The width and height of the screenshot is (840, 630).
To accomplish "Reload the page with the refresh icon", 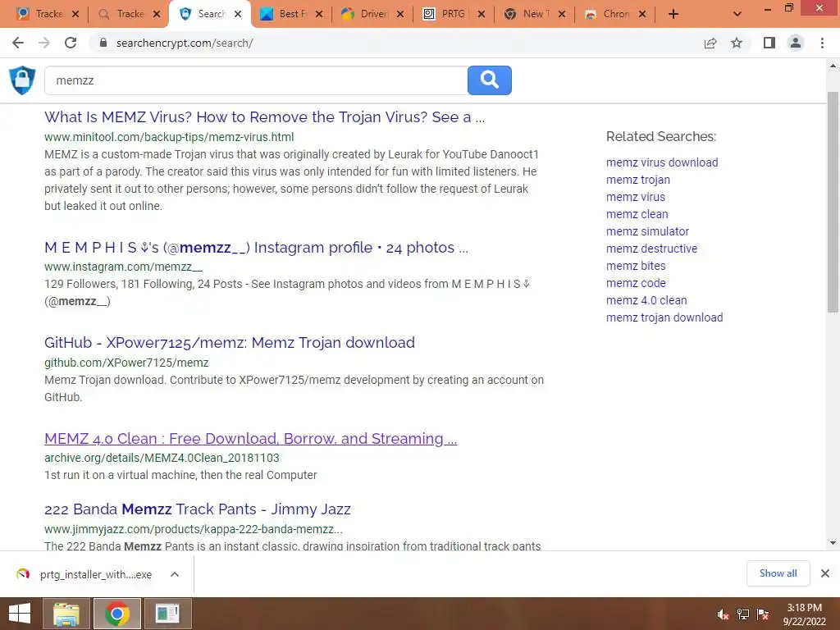I will click(x=71, y=43).
